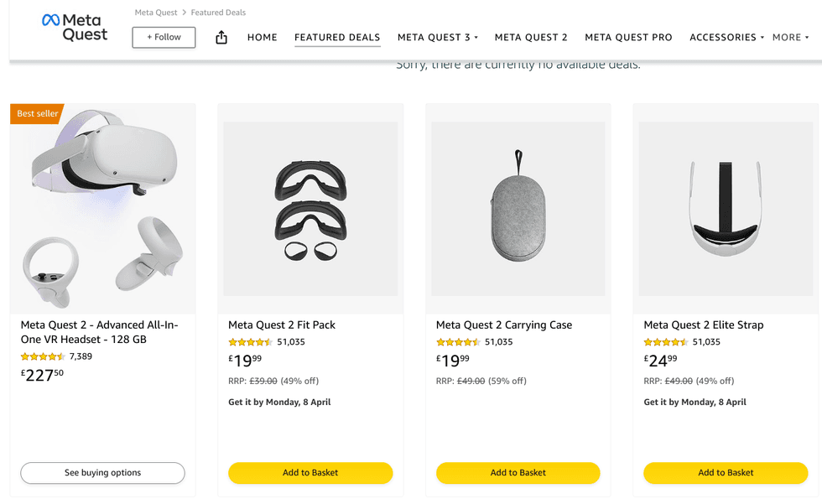Image resolution: width=822 pixels, height=504 pixels.
Task: Add the Elite Strap to basket
Action: (726, 473)
